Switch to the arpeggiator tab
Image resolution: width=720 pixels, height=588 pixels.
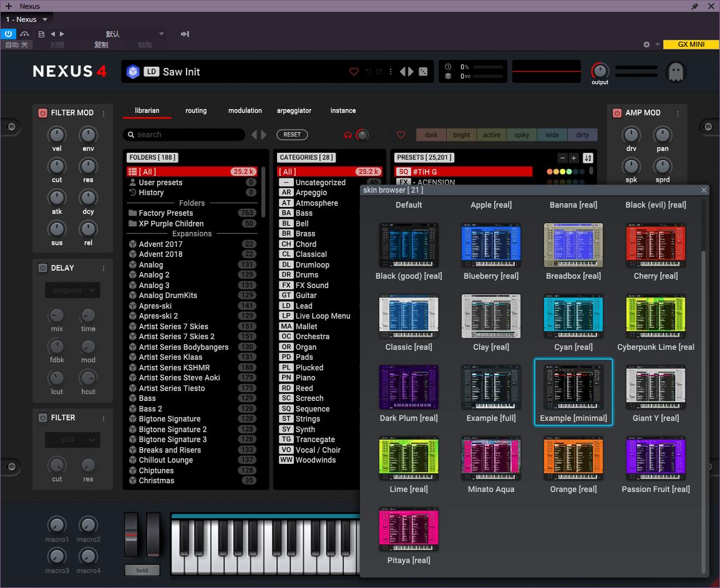pyautogui.click(x=294, y=110)
